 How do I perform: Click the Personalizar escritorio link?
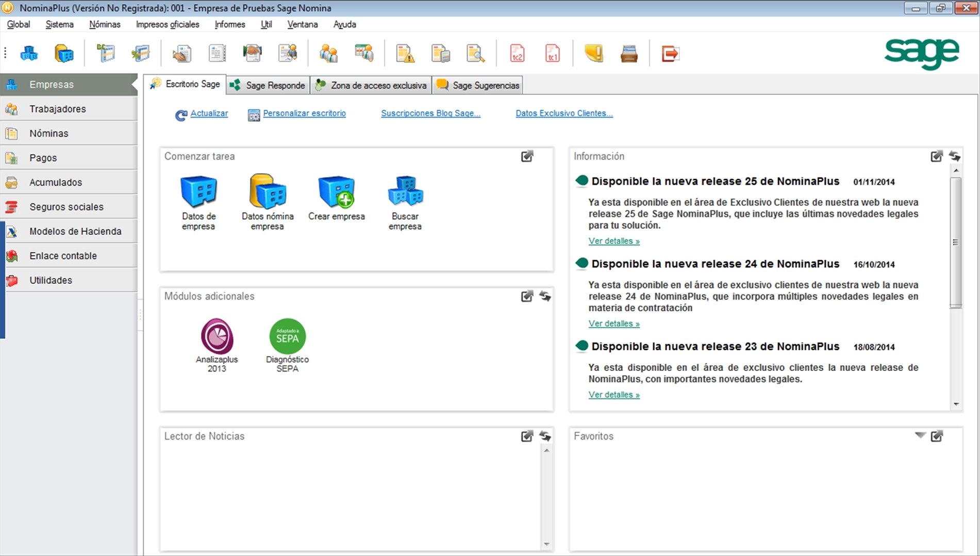pos(304,113)
